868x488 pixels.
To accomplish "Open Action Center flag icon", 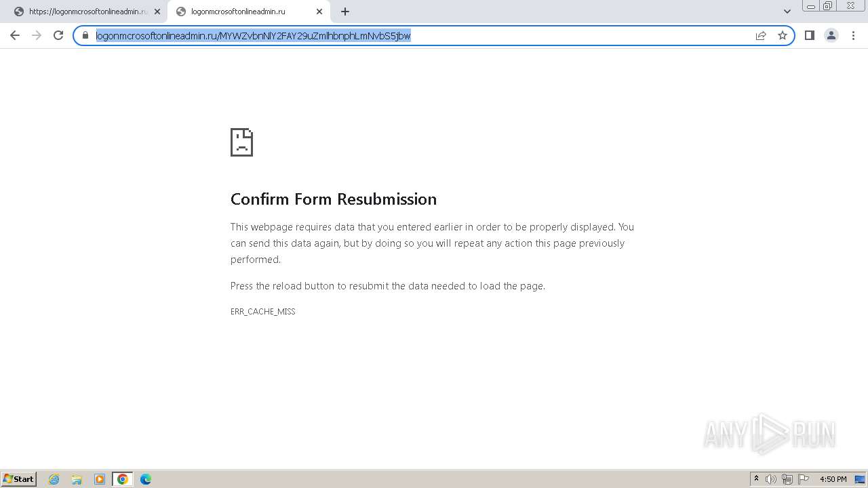I will point(804,479).
